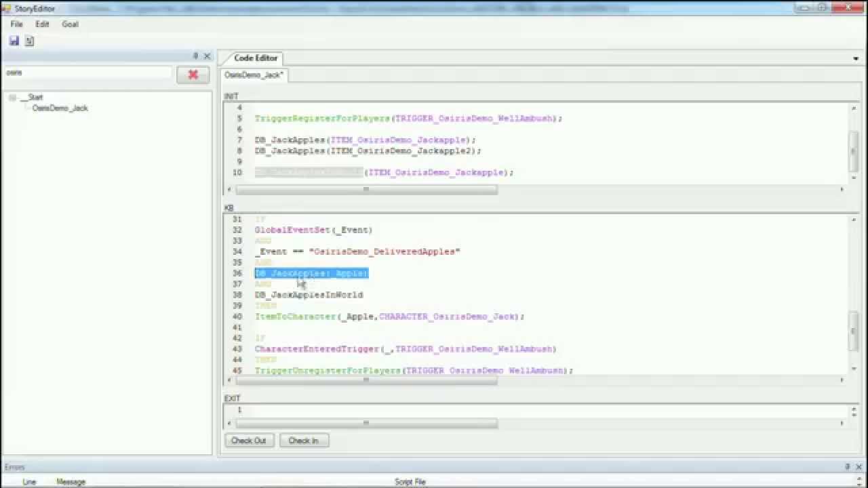
Task: Sort errors by the Line column header
Action: [x=29, y=482]
